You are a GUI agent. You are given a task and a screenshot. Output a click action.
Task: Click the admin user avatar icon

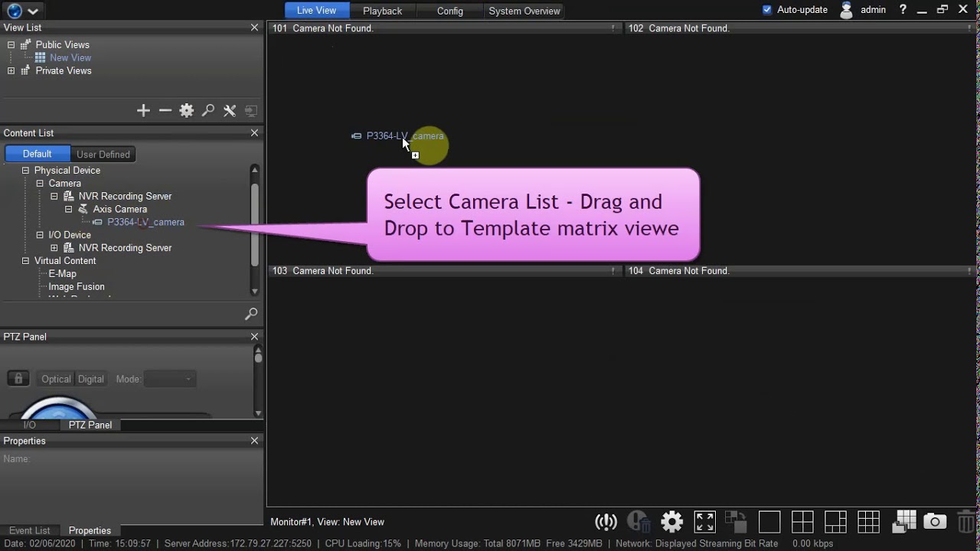pos(846,10)
